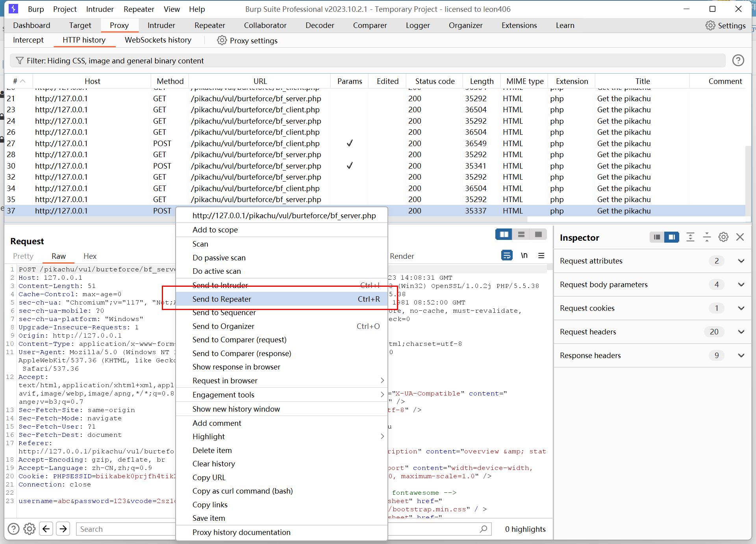Viewport: 756px width, 544px height.
Task: Select Proxy history documentation
Action: (x=282, y=532)
